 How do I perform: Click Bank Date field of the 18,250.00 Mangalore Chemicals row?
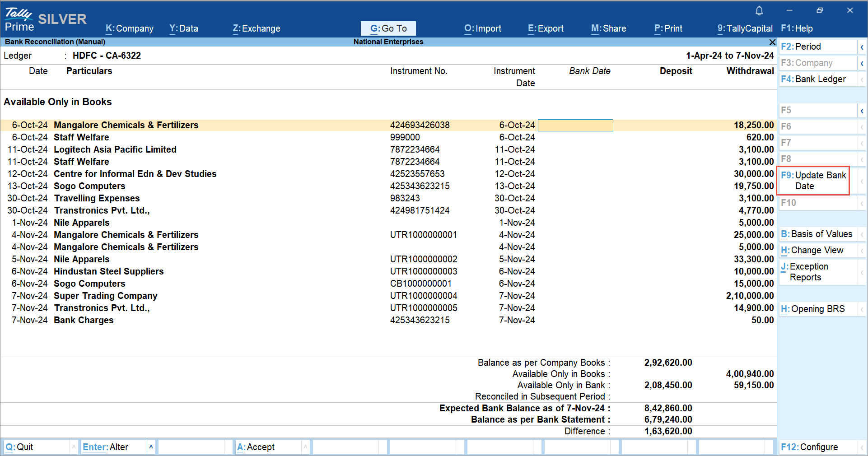[575, 125]
